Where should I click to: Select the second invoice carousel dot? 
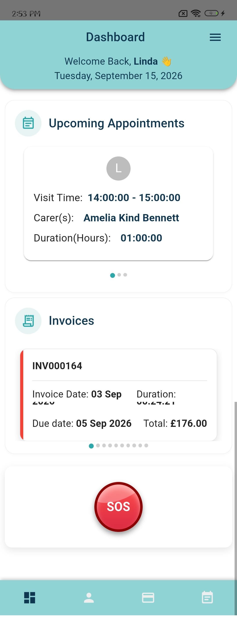pos(98,445)
